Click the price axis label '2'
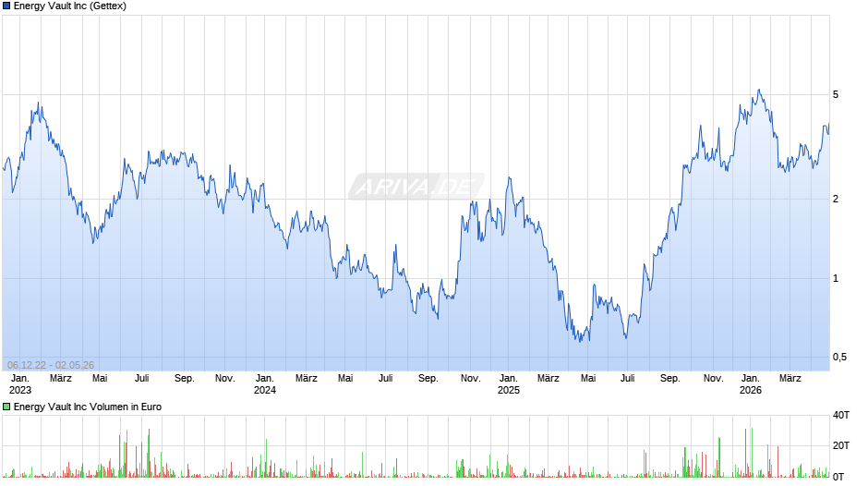The height and width of the screenshot is (486, 868). click(x=836, y=199)
